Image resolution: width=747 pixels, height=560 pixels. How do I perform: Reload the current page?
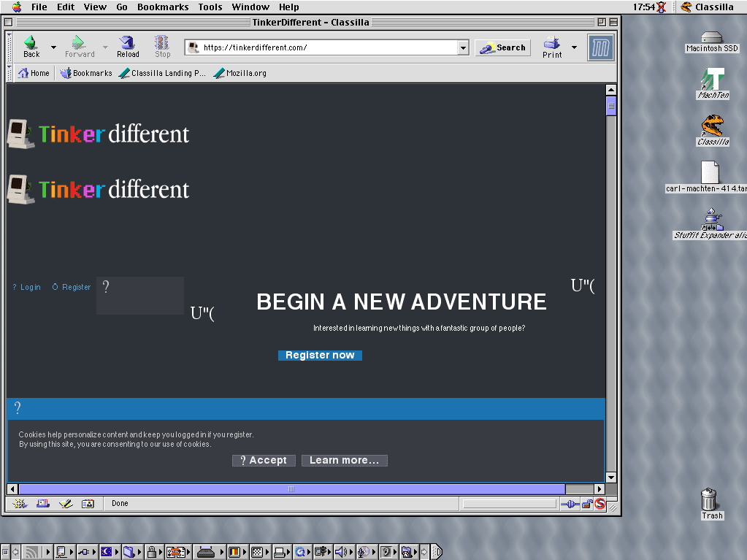[x=128, y=47]
